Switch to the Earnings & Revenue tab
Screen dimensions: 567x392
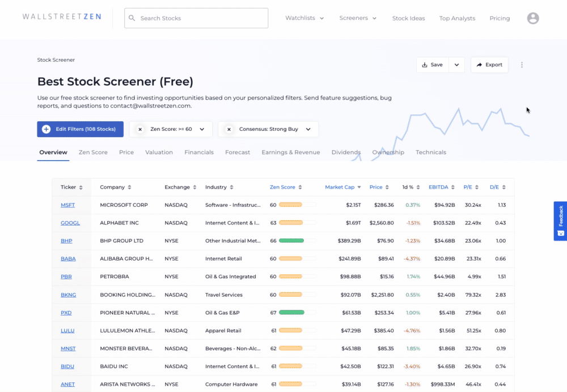290,152
